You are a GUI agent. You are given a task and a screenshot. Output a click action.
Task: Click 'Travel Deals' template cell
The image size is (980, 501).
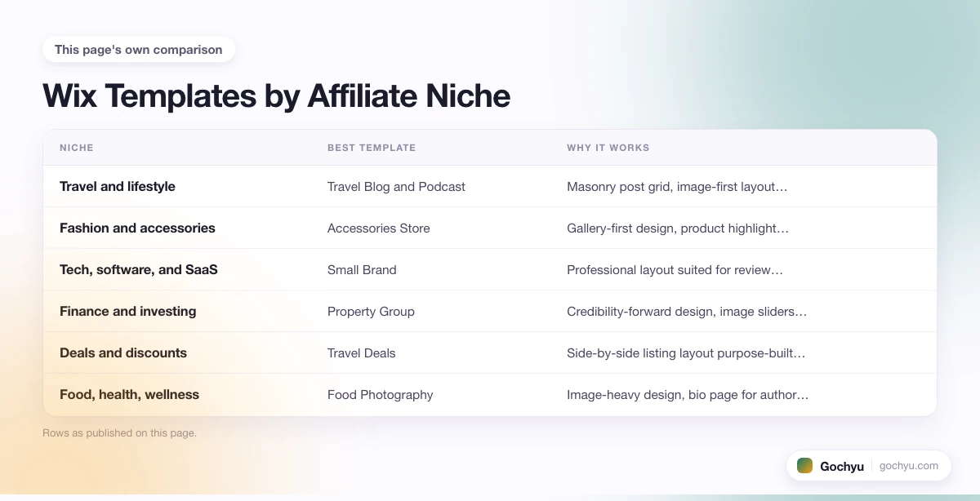point(362,353)
